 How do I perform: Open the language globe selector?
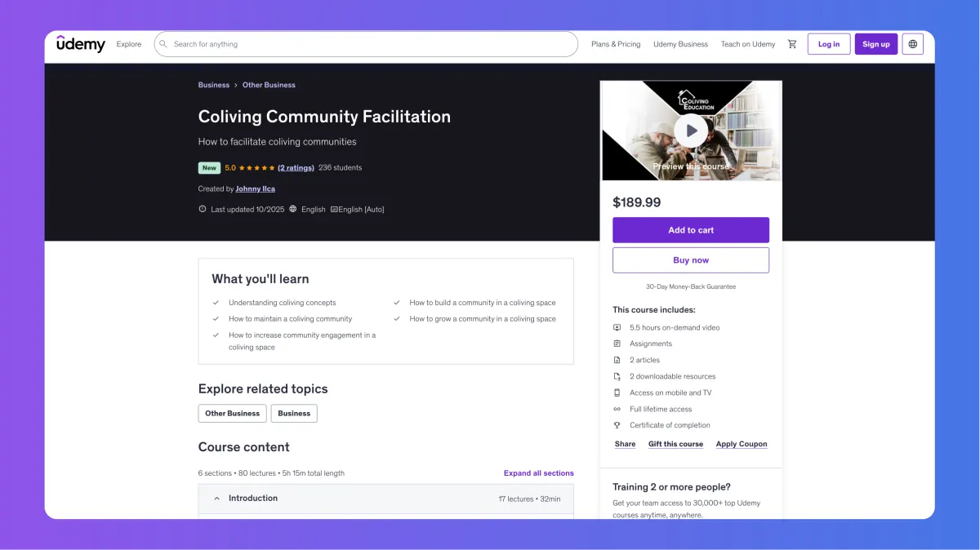(x=913, y=44)
